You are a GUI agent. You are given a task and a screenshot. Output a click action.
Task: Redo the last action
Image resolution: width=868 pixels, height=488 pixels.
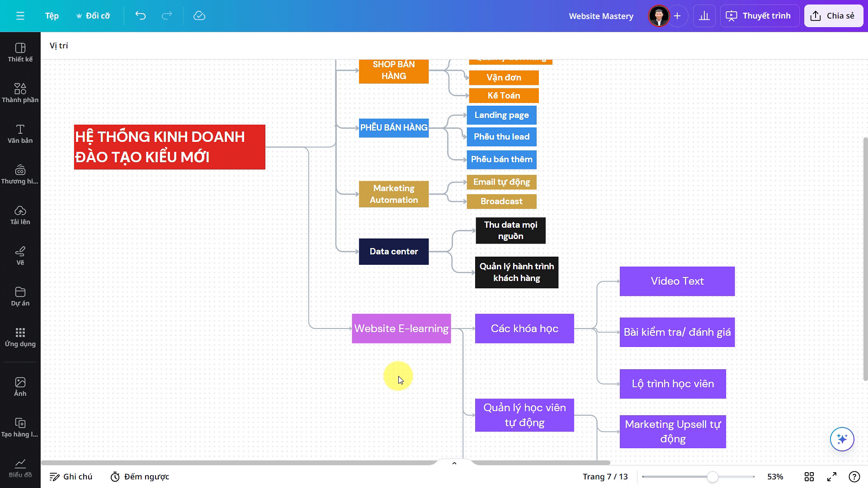(167, 16)
